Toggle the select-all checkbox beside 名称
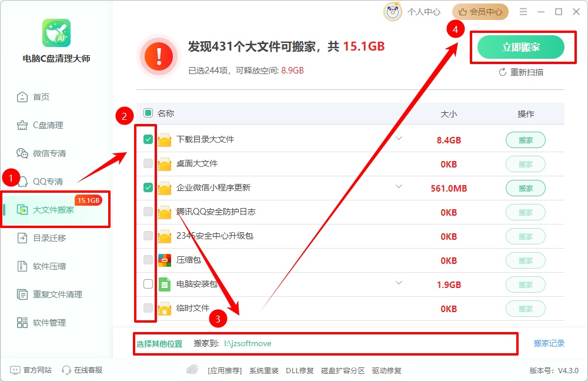The width and height of the screenshot is (588, 382). 148,113
